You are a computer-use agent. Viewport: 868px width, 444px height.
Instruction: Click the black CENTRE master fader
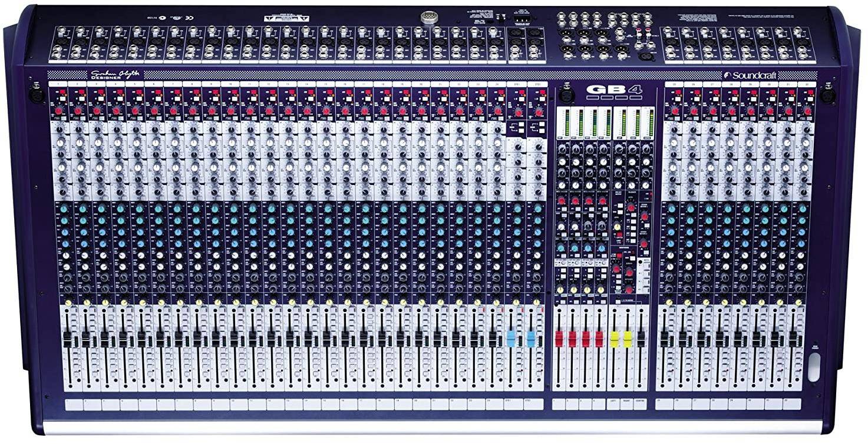point(641,339)
